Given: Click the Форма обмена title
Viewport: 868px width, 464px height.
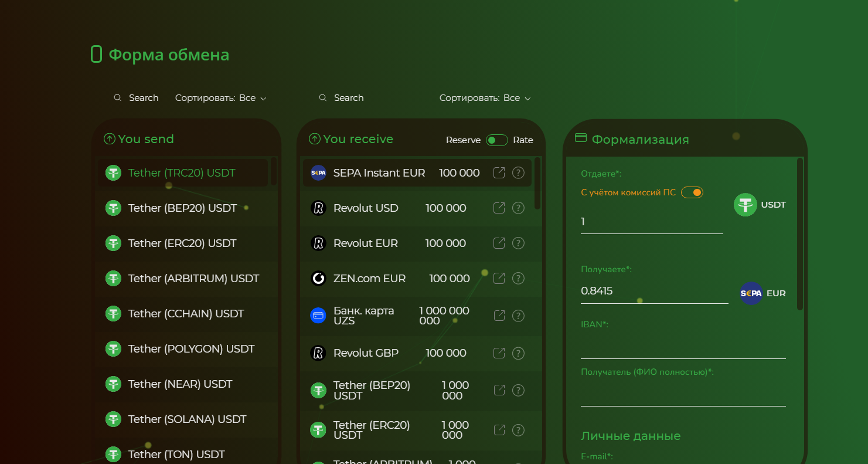Looking at the screenshot, I should point(169,55).
